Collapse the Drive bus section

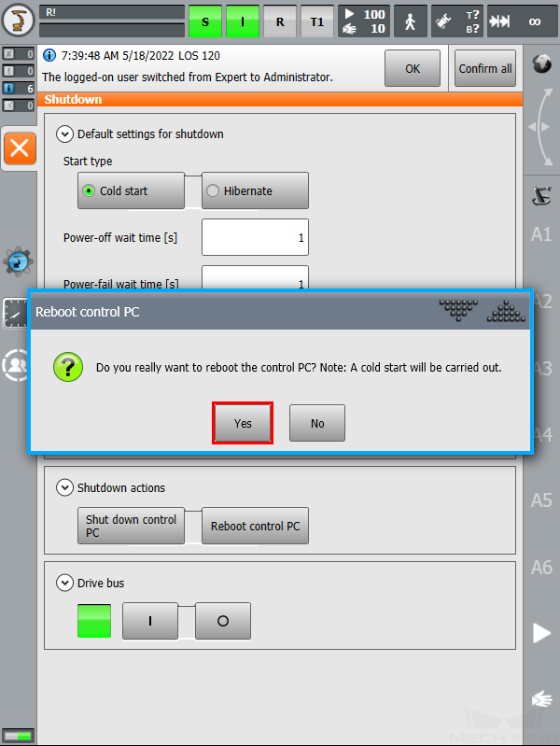(64, 583)
